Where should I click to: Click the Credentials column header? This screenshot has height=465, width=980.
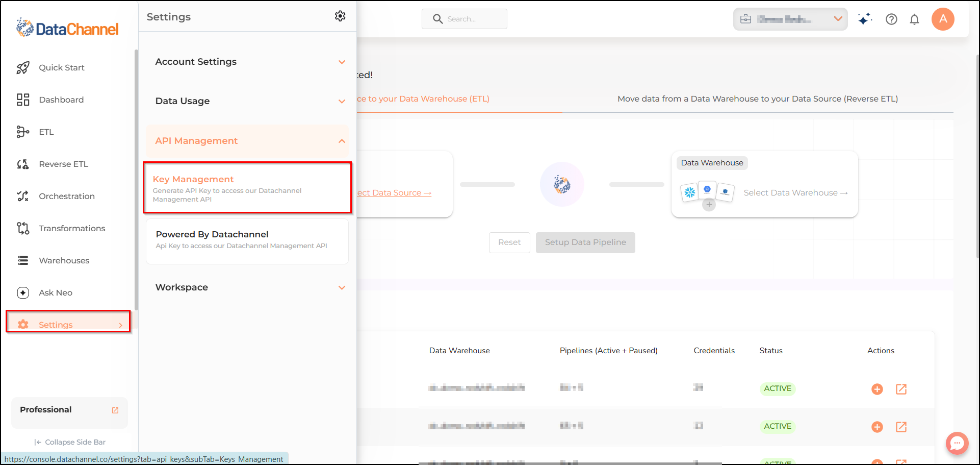[x=714, y=351]
